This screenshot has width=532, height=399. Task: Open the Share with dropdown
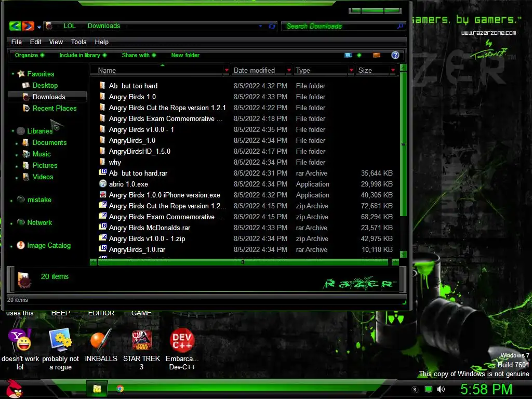pos(139,55)
